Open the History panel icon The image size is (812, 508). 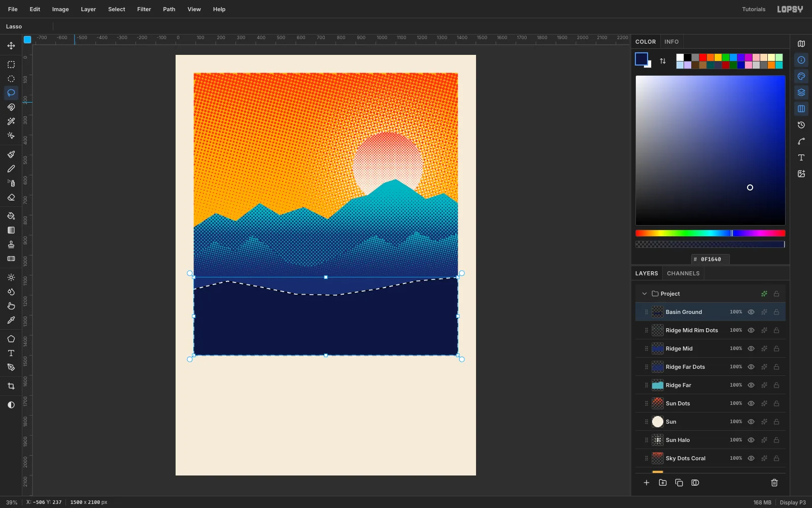click(801, 125)
